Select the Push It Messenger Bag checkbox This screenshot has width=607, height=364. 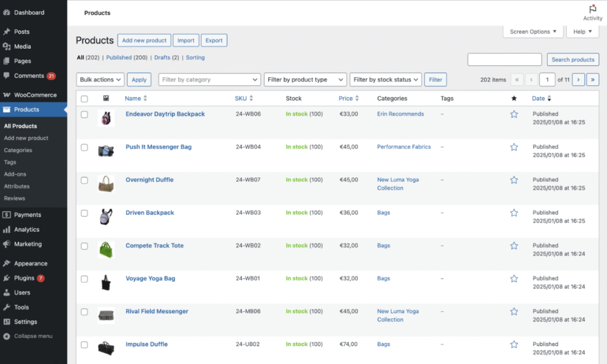(x=84, y=148)
